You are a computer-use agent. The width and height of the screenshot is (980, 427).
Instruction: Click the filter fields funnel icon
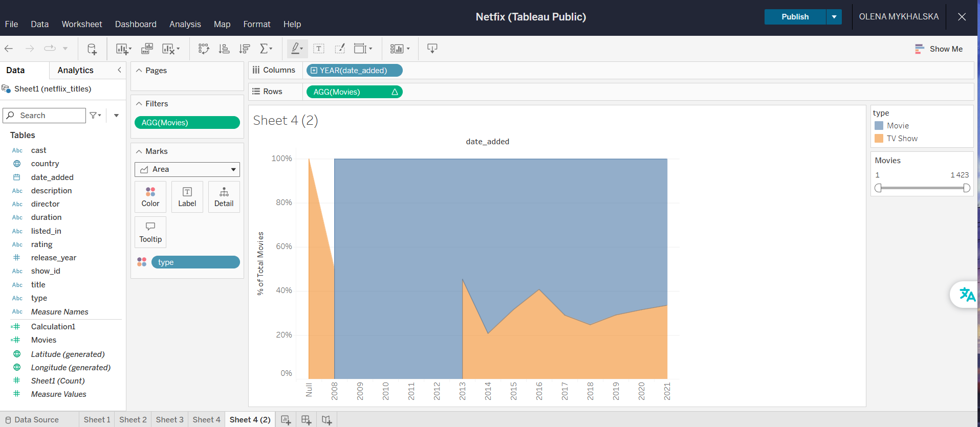95,116
